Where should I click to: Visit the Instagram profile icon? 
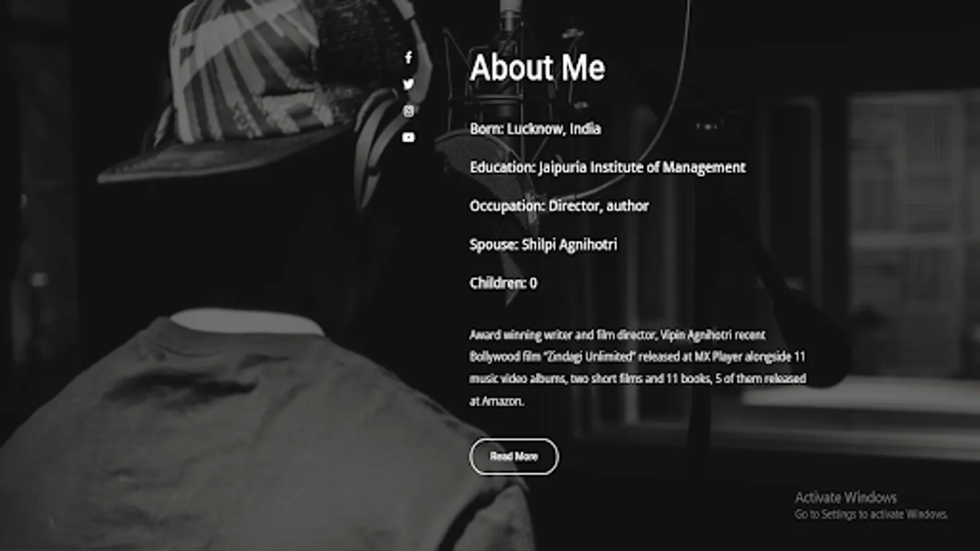click(x=409, y=111)
